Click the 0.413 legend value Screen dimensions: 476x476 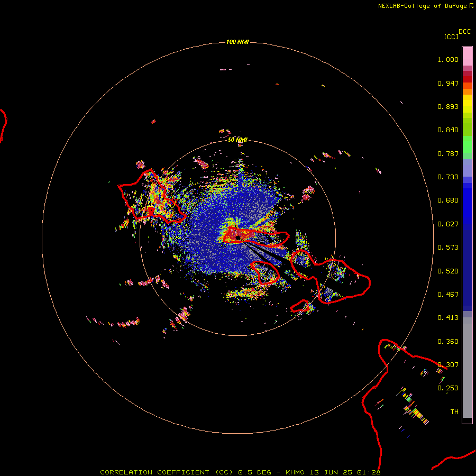coord(448,318)
